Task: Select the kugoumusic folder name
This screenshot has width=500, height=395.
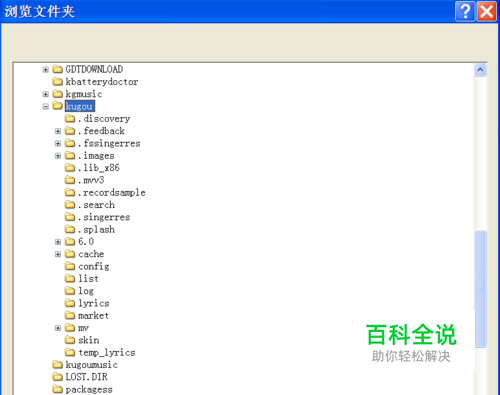Action: (91, 365)
